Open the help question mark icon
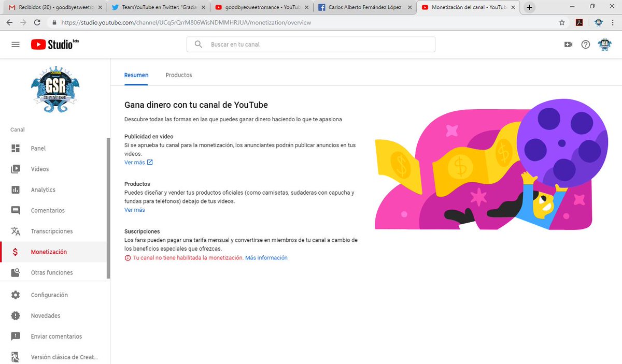 coord(586,45)
